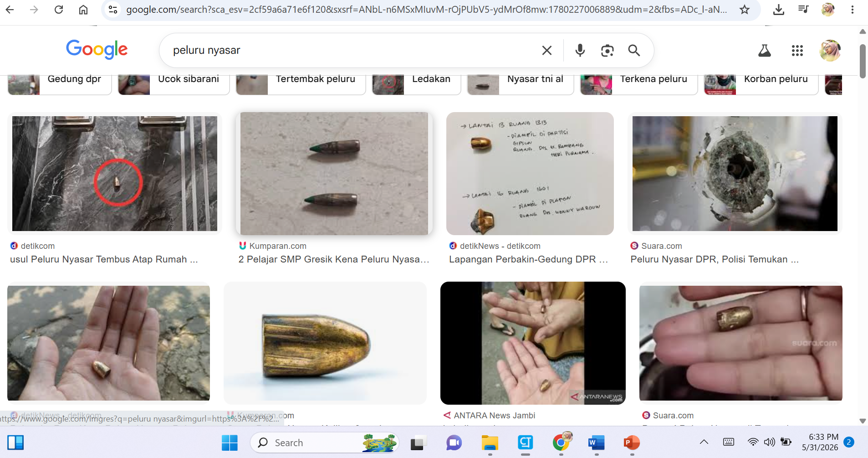
Task: Start a voice search with microphone
Action: point(580,50)
